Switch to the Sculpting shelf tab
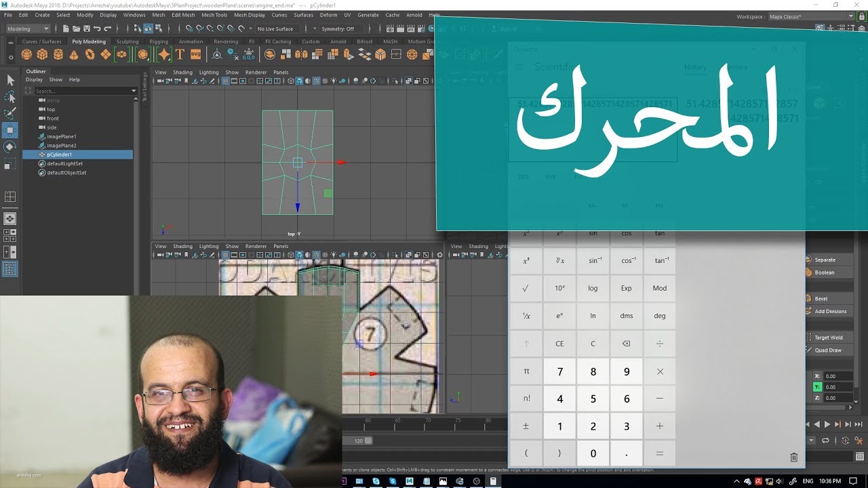 point(127,41)
